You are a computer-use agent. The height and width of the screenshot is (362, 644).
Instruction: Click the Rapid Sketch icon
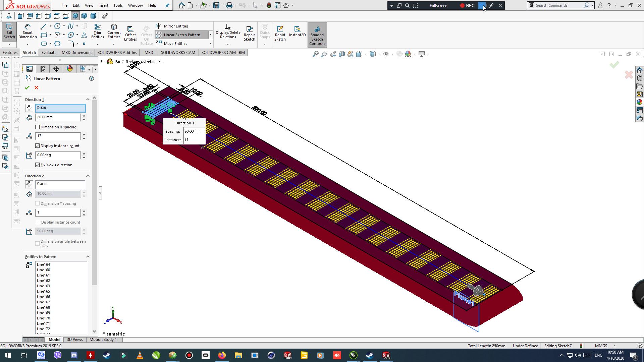(280, 33)
